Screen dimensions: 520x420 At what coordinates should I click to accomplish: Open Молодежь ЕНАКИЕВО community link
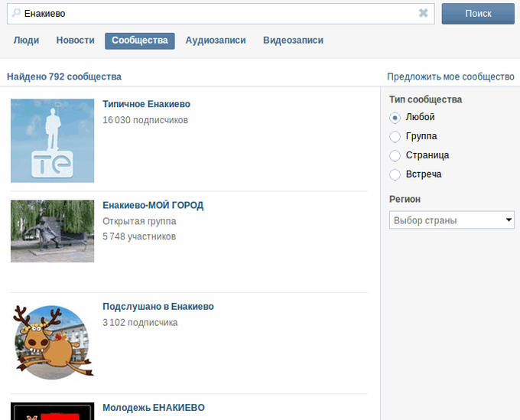[154, 408]
